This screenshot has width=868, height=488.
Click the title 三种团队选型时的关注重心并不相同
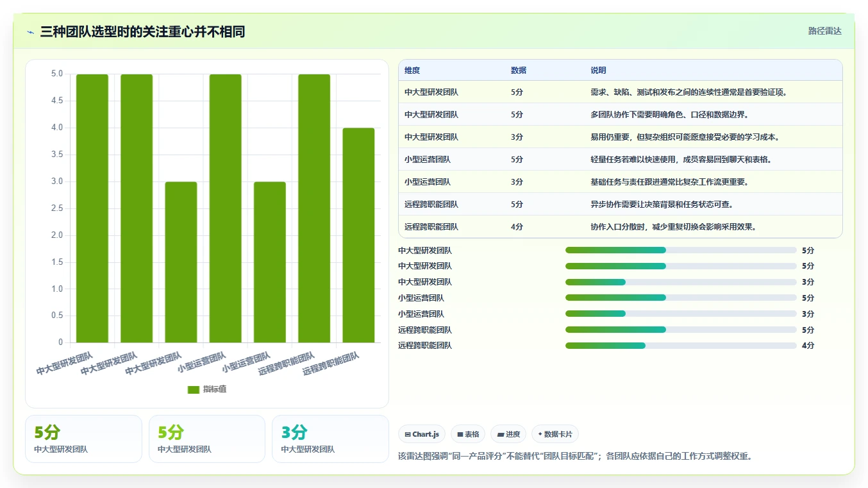coord(142,32)
